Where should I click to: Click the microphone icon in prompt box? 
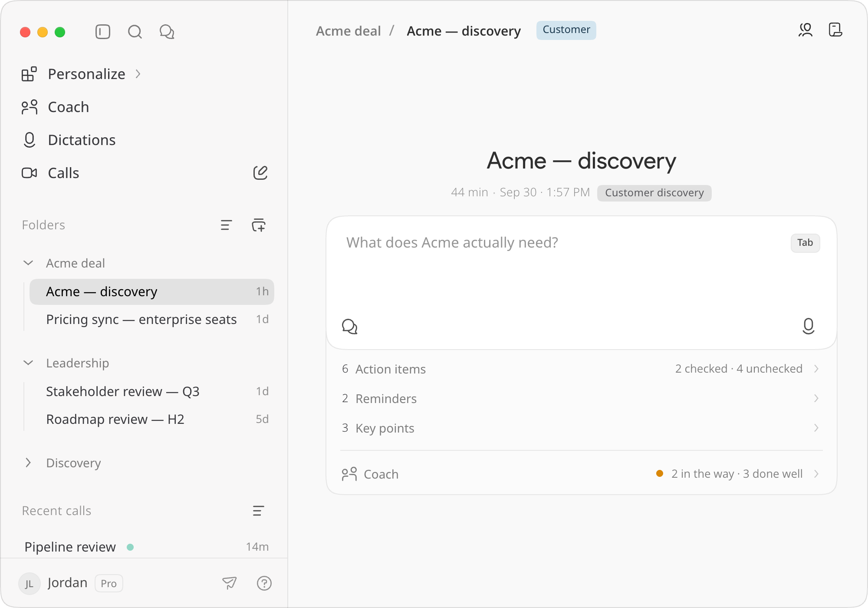(x=808, y=326)
